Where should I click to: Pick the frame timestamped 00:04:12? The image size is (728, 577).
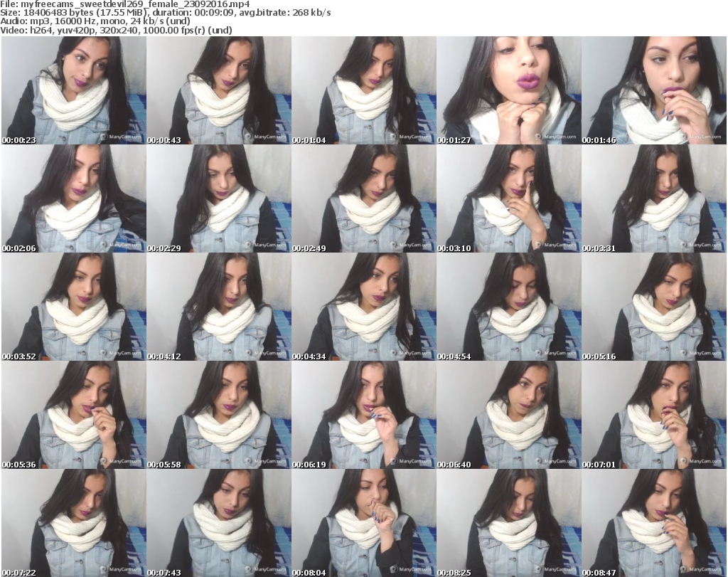click(219, 307)
